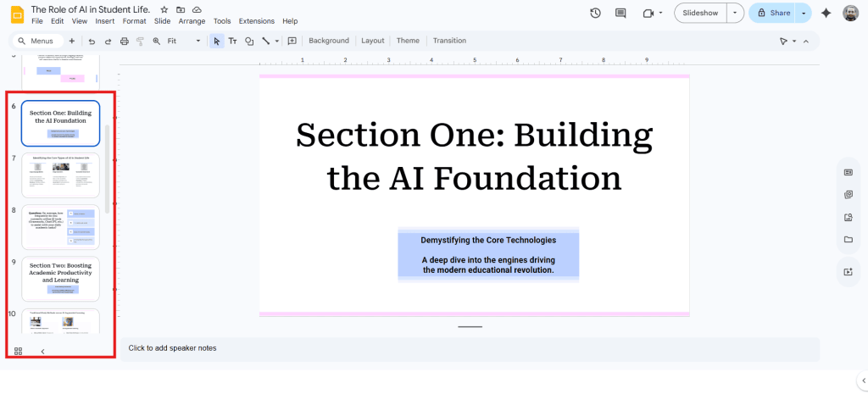Viewport: 868px width, 394px height.
Task: Open the Slide menu
Action: pyautogui.click(x=162, y=21)
